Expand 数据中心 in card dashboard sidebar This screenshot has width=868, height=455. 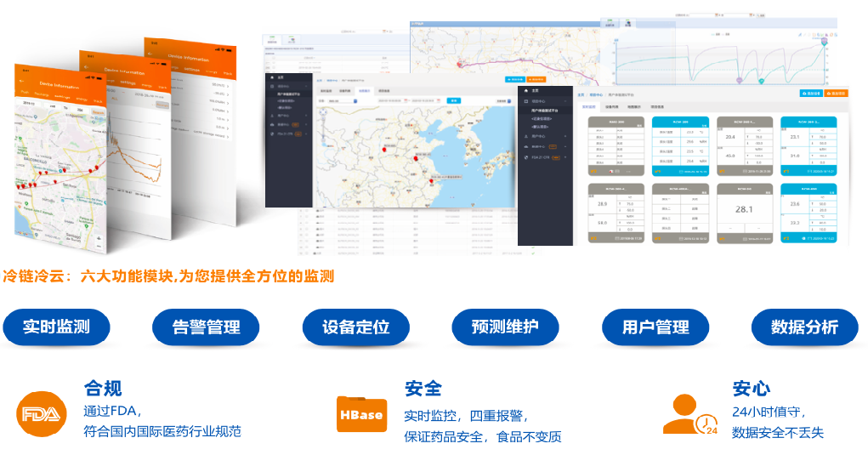point(545,146)
